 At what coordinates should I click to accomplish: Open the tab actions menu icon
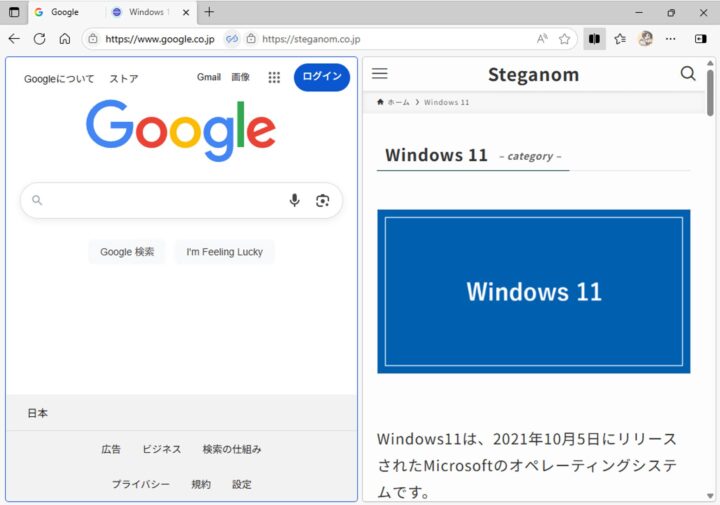click(x=14, y=12)
